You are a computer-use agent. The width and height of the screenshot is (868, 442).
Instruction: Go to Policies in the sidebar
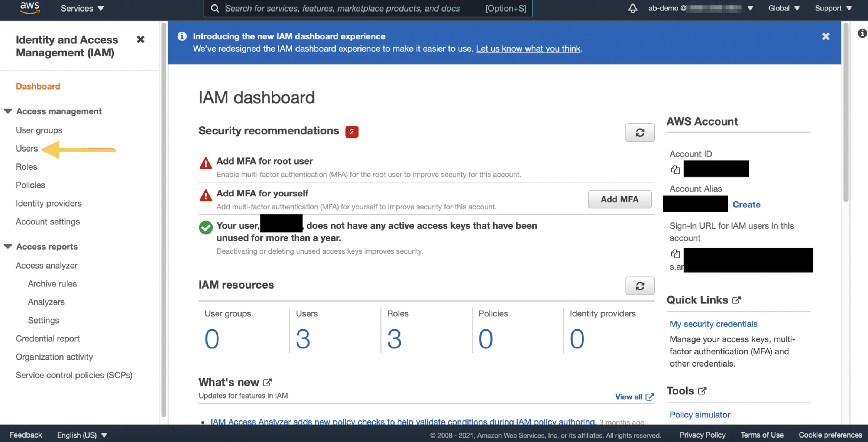point(30,185)
